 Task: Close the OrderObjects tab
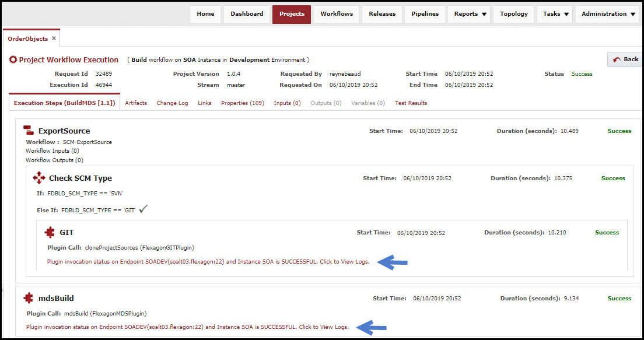54,38
